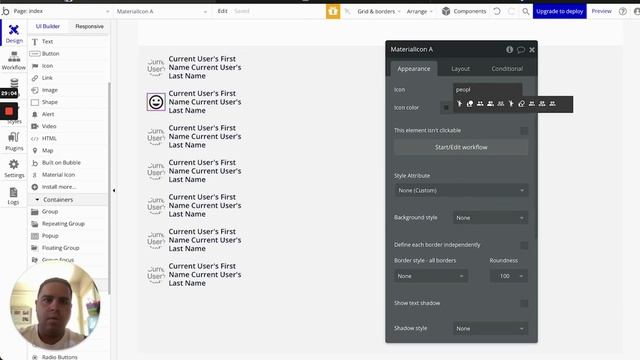Click the Start/Edit workflow button

(x=461, y=147)
